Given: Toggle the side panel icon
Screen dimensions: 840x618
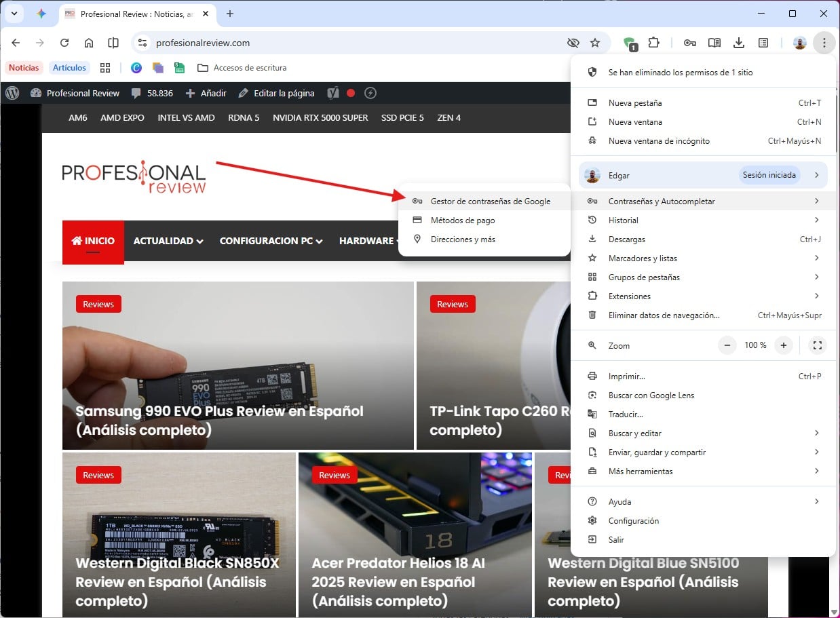Looking at the screenshot, I should coord(763,43).
